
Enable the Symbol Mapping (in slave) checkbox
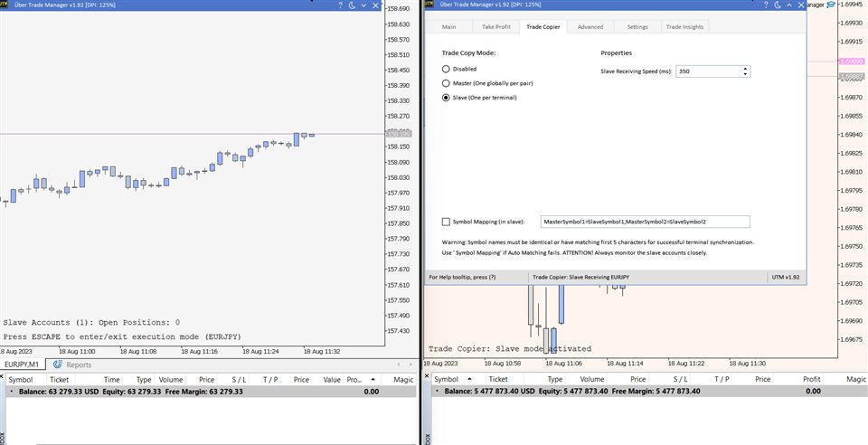point(446,222)
